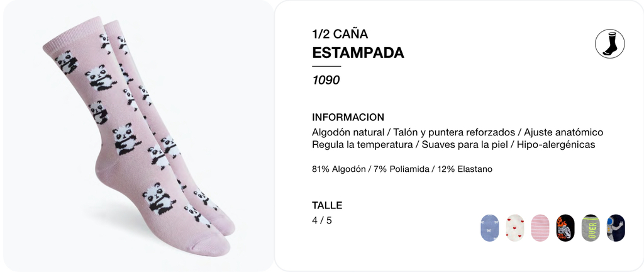
Task: Select the product code 1090
Action: click(x=326, y=80)
